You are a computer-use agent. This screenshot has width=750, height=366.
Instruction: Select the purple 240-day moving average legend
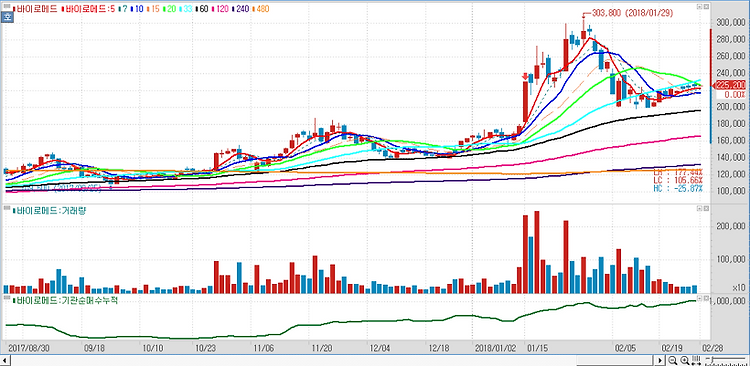click(x=241, y=9)
